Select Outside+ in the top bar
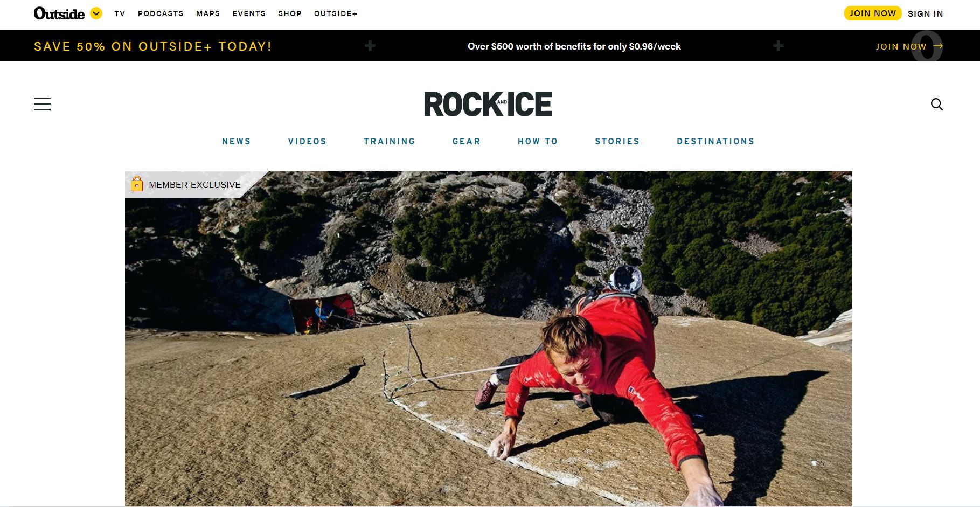 pos(336,13)
